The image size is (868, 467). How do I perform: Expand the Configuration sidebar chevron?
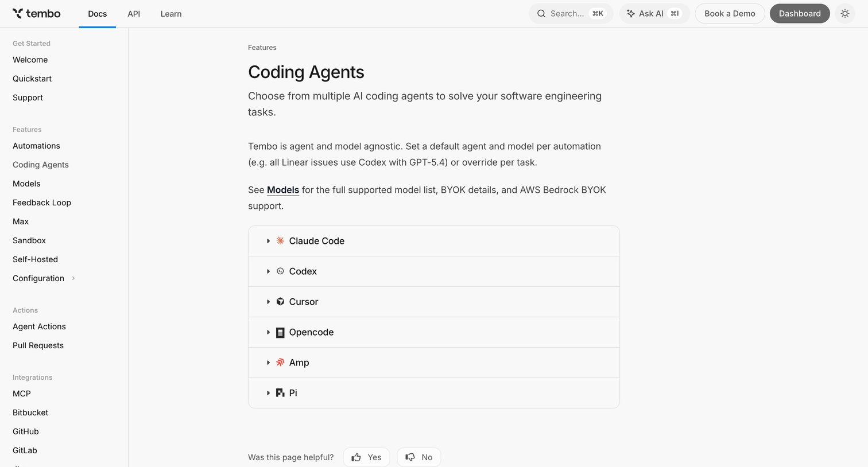[x=73, y=278]
